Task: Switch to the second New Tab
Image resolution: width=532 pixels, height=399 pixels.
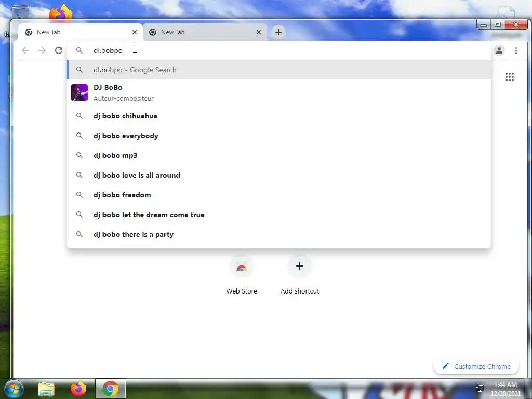Action: click(x=205, y=32)
